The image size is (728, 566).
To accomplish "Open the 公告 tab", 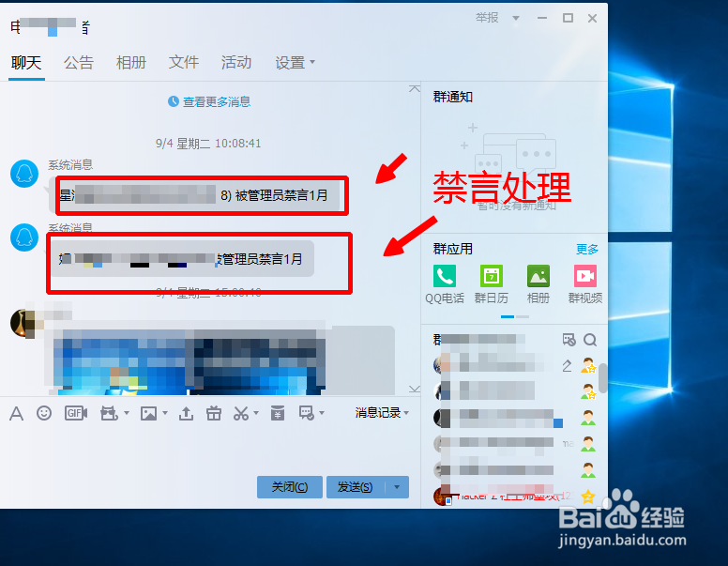I will pos(79,63).
